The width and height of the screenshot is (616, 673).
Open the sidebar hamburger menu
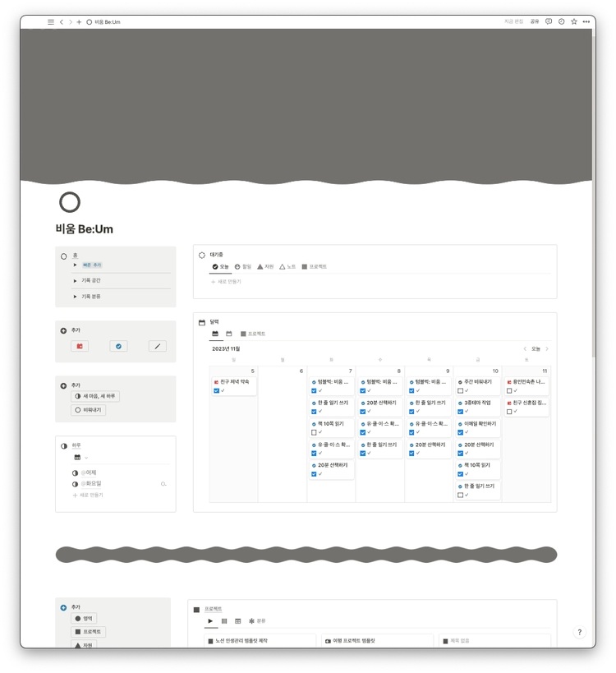(51, 22)
